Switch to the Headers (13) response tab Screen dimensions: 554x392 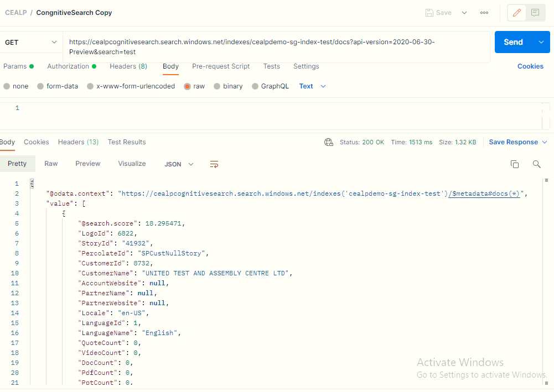click(x=78, y=142)
